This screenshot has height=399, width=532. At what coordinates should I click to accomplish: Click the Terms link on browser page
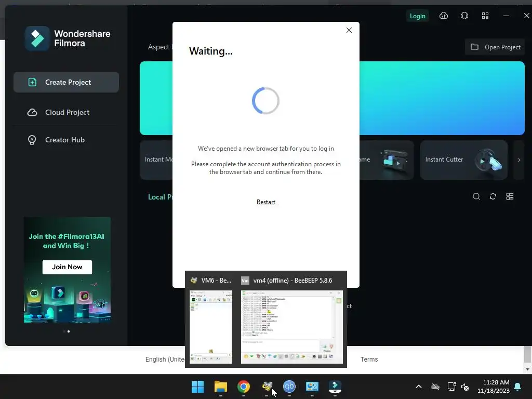pyautogui.click(x=369, y=359)
